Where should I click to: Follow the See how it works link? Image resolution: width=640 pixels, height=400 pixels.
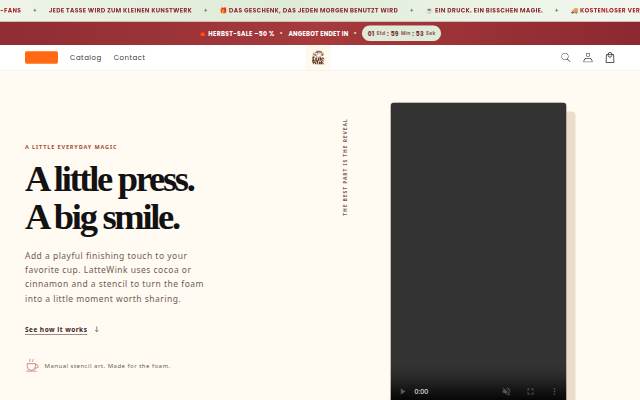click(x=56, y=329)
